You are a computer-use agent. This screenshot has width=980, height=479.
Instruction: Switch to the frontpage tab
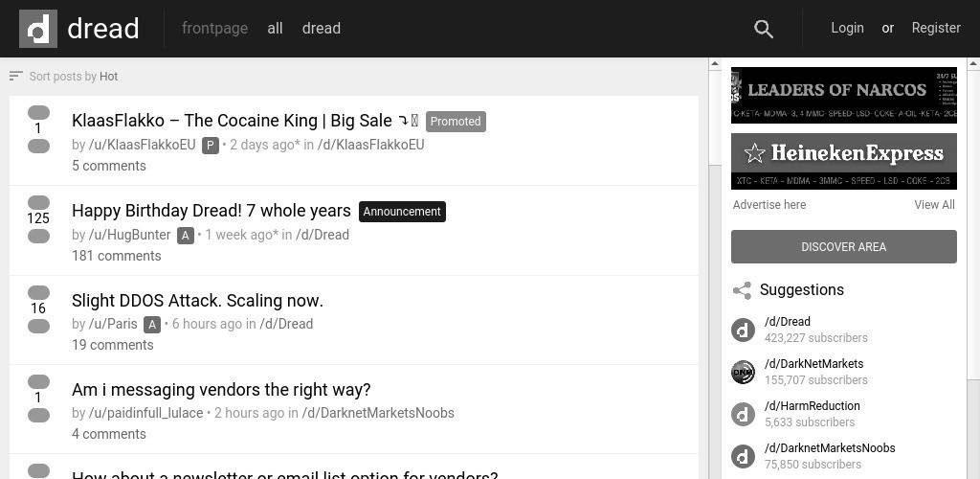tap(214, 28)
